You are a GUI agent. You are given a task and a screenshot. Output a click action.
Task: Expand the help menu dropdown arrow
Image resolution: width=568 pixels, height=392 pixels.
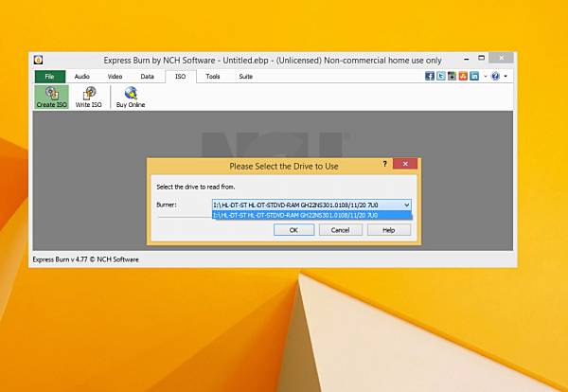[x=506, y=76]
